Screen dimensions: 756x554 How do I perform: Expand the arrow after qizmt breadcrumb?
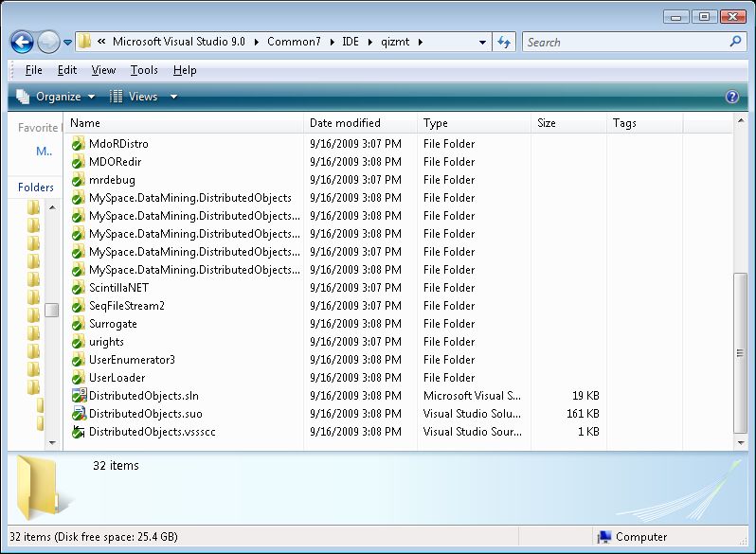point(421,42)
